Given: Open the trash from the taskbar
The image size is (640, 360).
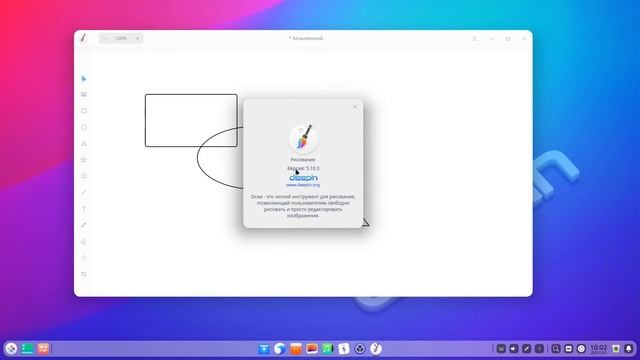Looking at the screenshot, I should [x=616, y=349].
